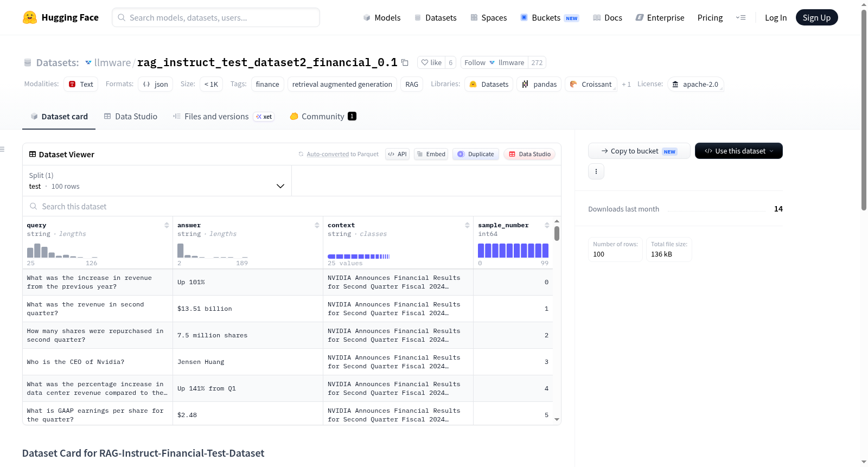Open the Pricing page
The width and height of the screenshot is (868, 467).
[710, 17]
